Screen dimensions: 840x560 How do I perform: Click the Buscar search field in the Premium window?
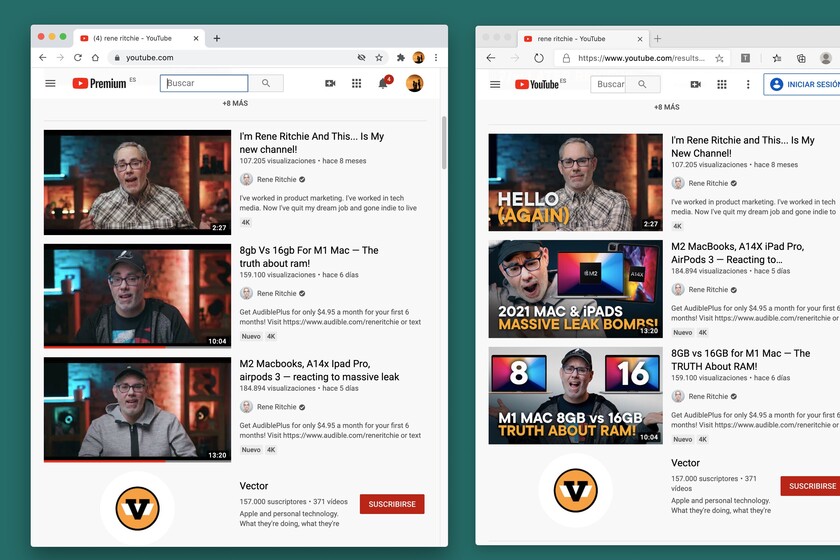(204, 83)
